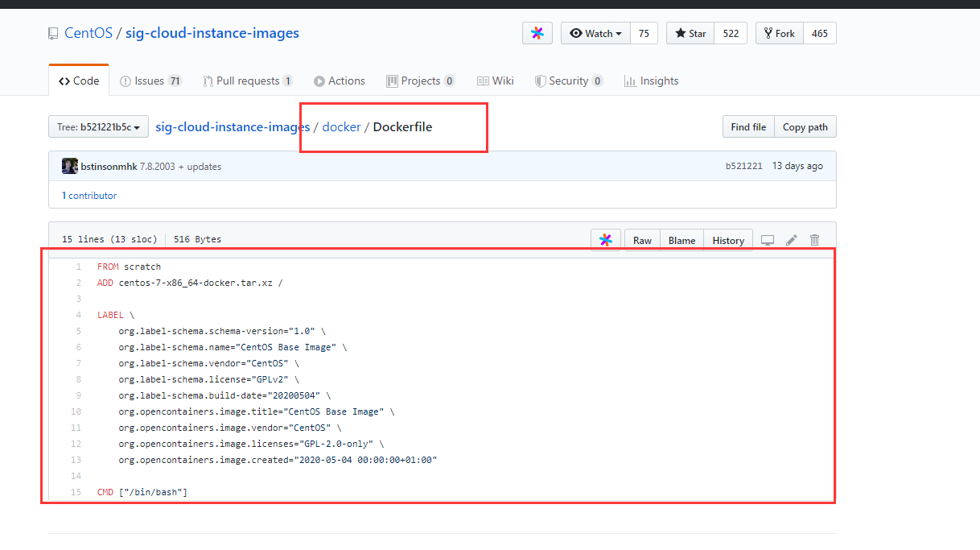
Task: Click the colorful extension icon near Watch
Action: [x=537, y=33]
